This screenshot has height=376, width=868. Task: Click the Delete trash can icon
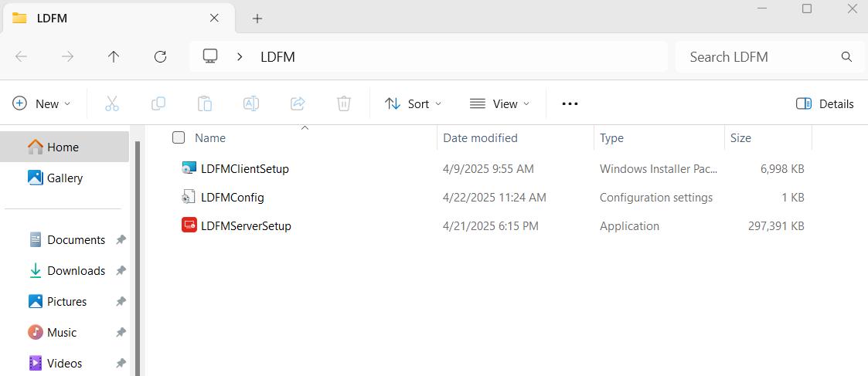click(344, 103)
